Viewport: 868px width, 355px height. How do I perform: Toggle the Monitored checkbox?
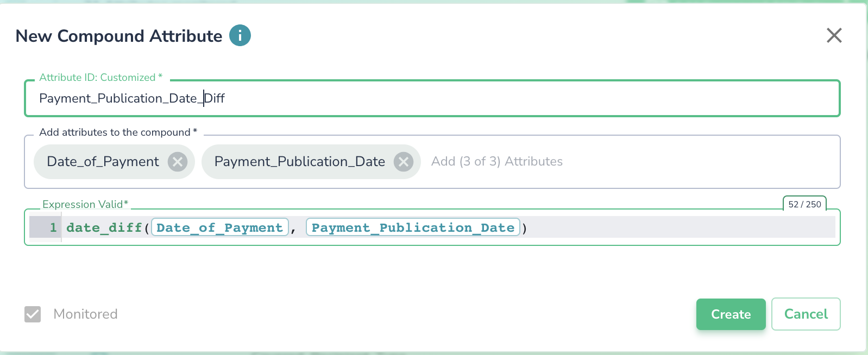[x=33, y=314]
